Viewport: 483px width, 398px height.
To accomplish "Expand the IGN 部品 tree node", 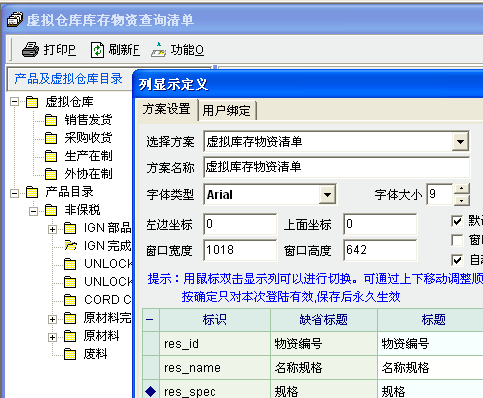I will [52, 229].
